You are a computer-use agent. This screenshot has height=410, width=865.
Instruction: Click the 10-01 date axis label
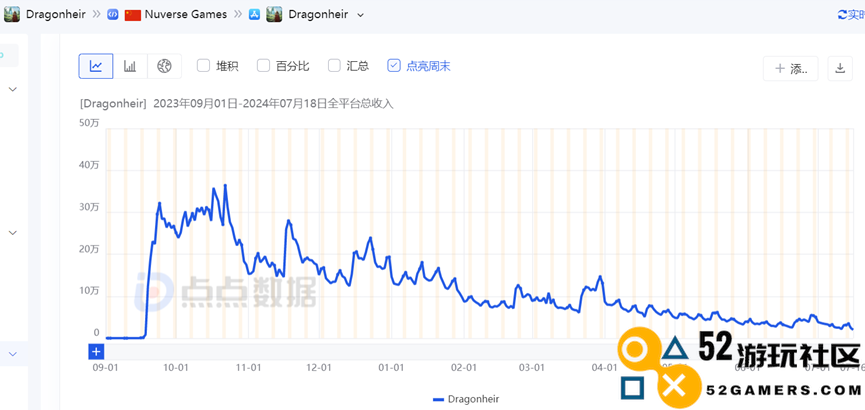point(177,367)
